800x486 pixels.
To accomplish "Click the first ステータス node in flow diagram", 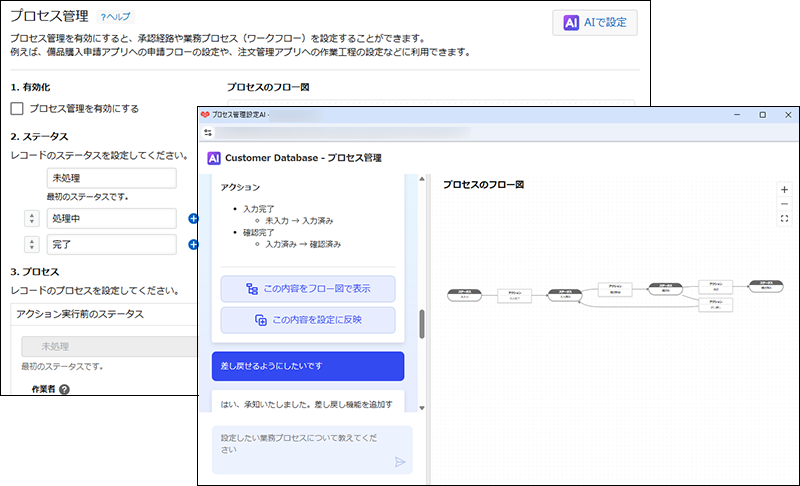I will [464, 295].
